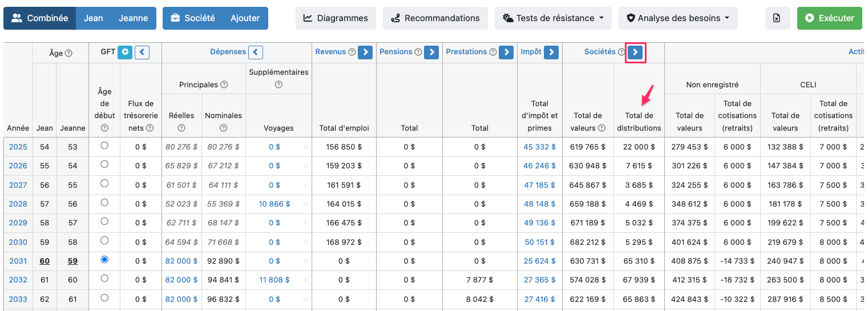Select start-age radio for 2028
This screenshot has height=311, width=868.
(x=104, y=203)
